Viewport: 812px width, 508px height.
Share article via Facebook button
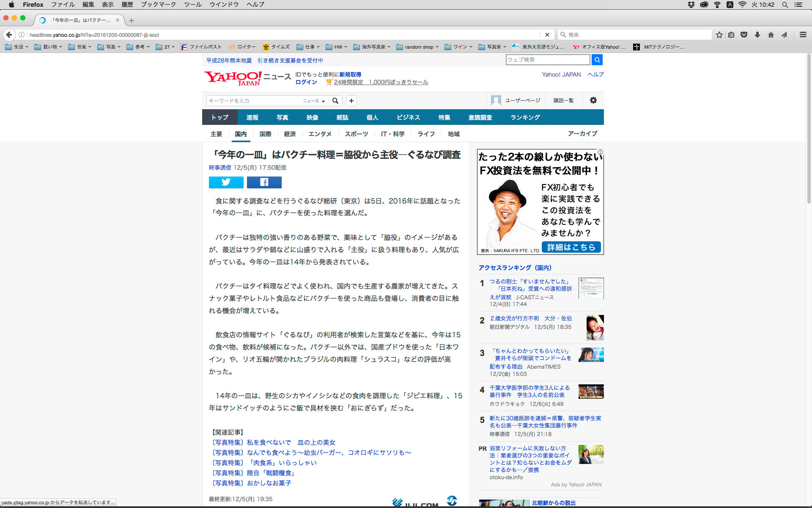pyautogui.click(x=264, y=182)
